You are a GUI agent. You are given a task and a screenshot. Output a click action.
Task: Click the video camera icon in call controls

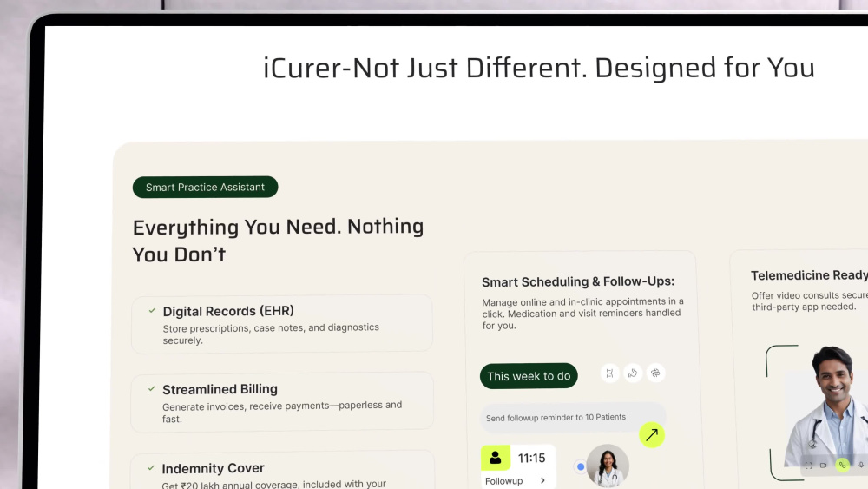point(823,466)
